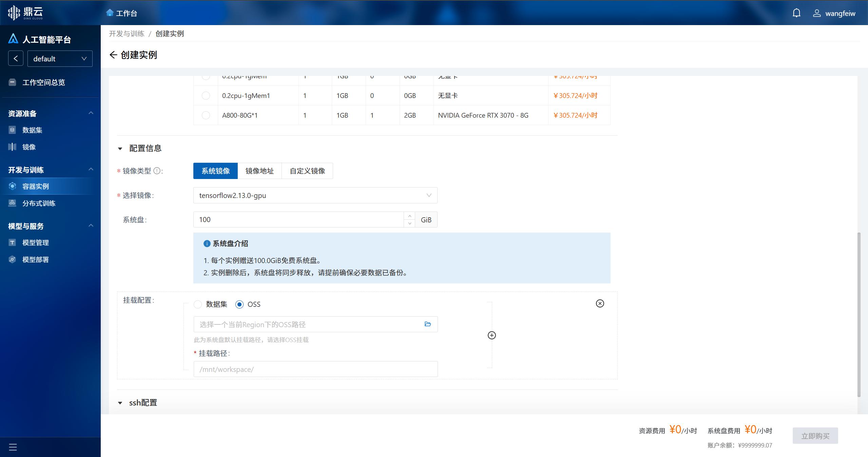The height and width of the screenshot is (457, 868).
Task: Click the 开发与训练 breadcrumb link
Action: 127,34
